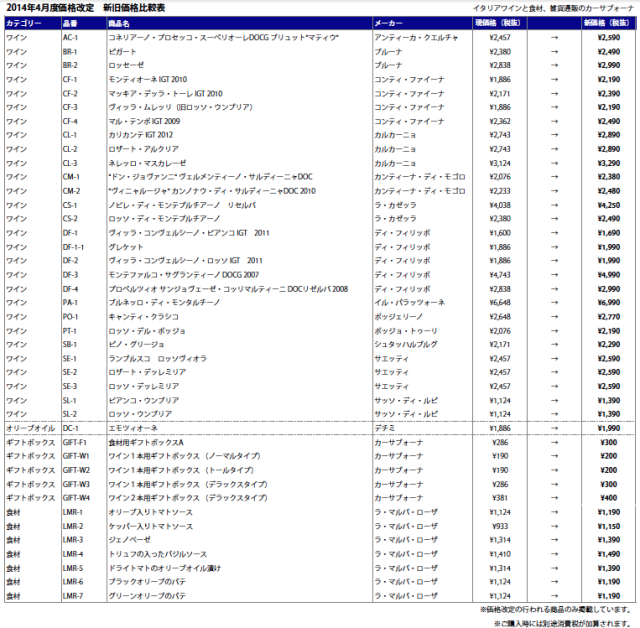Click the '現価格（税抜）' column header
Image resolution: width=640 pixels, height=628 pixels.
click(x=498, y=23)
